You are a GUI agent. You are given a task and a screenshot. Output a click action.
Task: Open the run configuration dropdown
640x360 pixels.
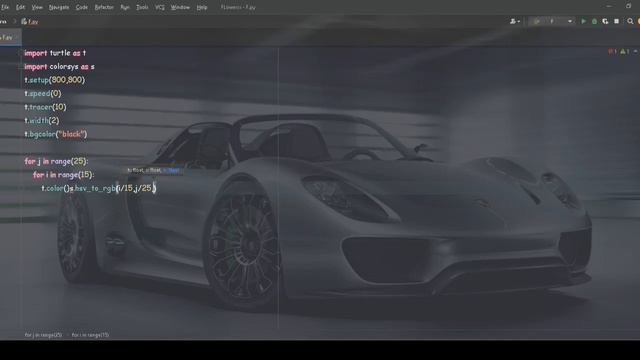[x=553, y=21]
